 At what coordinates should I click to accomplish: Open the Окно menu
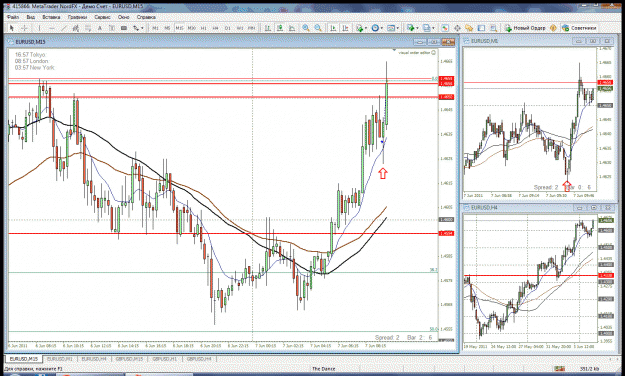[x=124, y=17]
